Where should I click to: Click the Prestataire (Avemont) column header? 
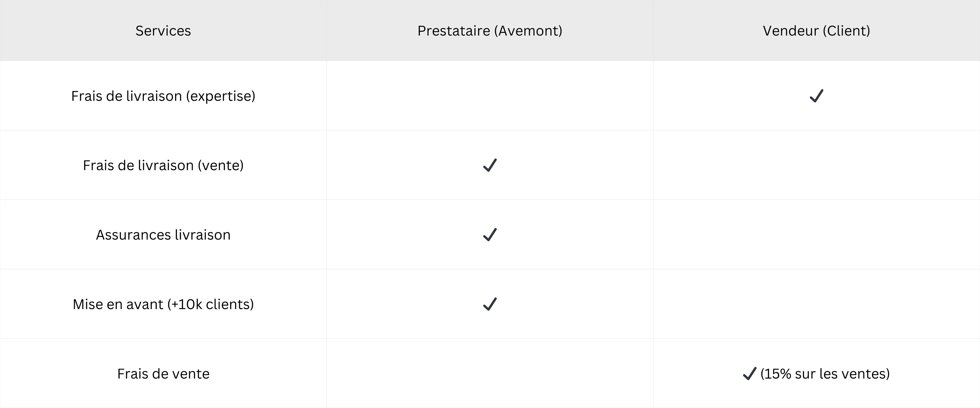click(490, 31)
